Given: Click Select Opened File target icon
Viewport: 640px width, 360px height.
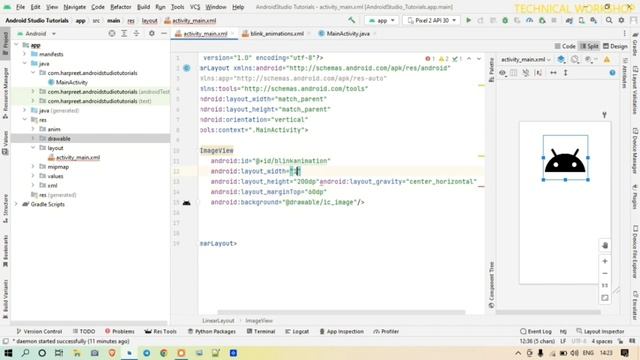Looking at the screenshot, I should click(112, 33).
